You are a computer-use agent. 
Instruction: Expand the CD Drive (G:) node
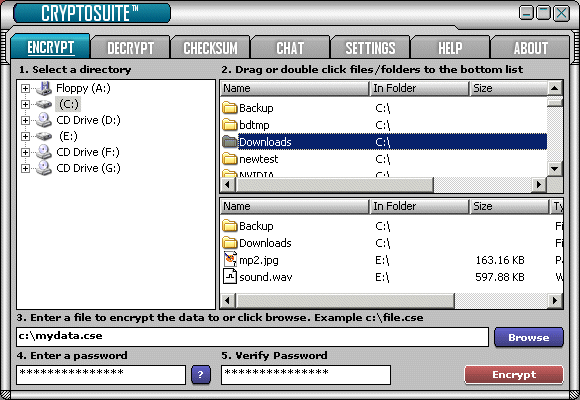pyautogui.click(x=25, y=168)
